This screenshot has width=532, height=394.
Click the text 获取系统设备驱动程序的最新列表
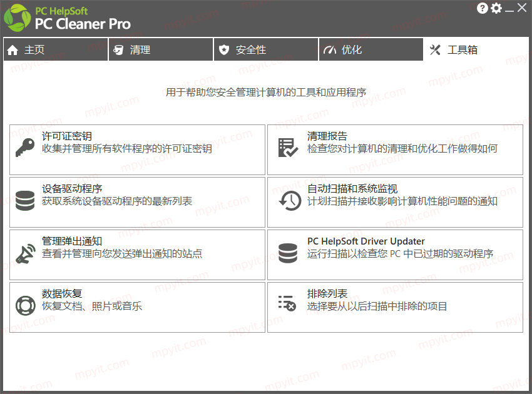click(117, 201)
